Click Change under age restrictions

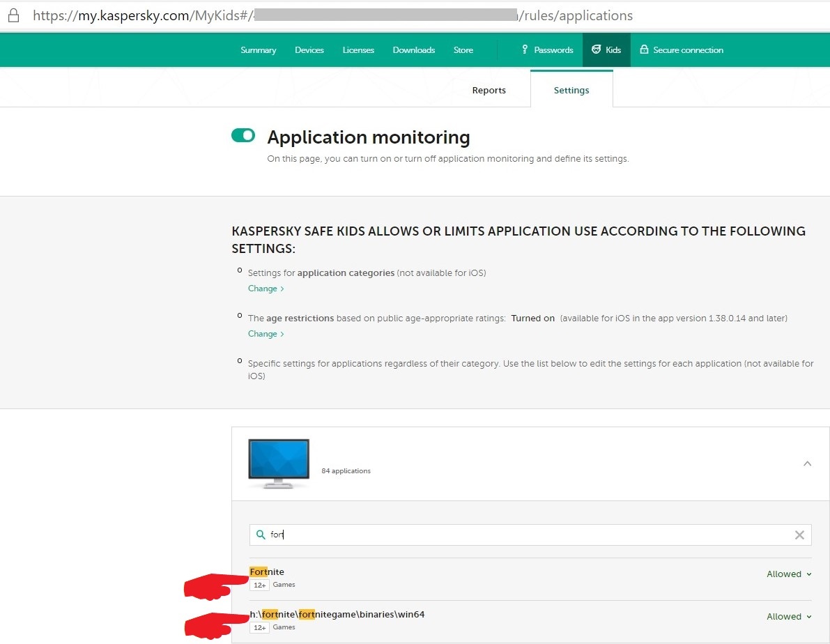pyautogui.click(x=266, y=334)
